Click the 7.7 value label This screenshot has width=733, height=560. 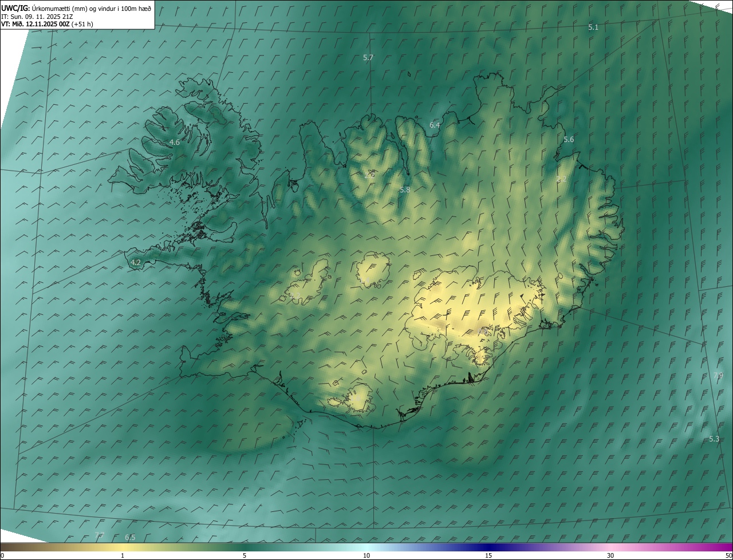(100, 535)
